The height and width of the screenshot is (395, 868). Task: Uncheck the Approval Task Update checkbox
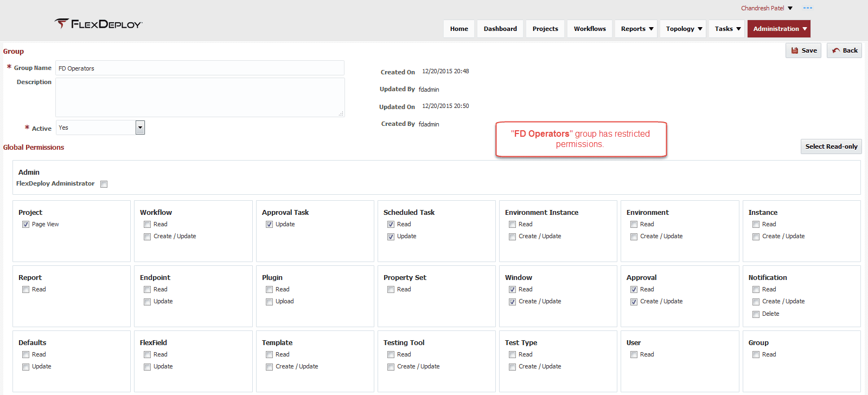[x=269, y=224]
